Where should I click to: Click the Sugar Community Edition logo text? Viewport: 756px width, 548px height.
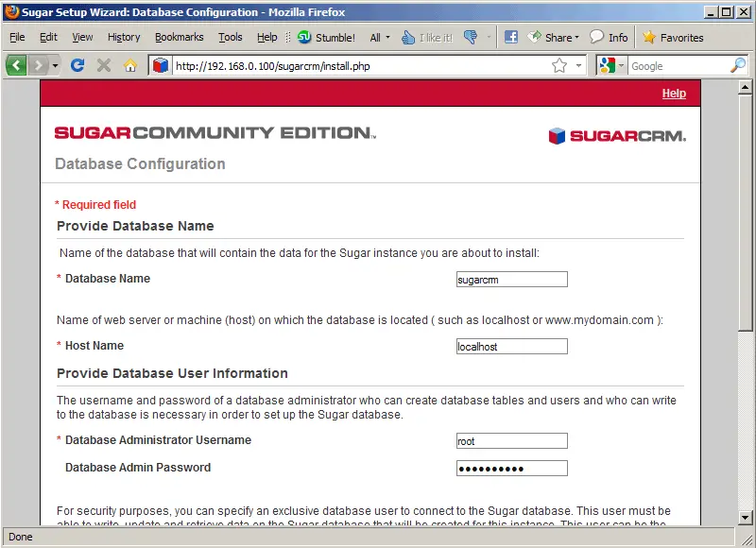click(x=215, y=133)
